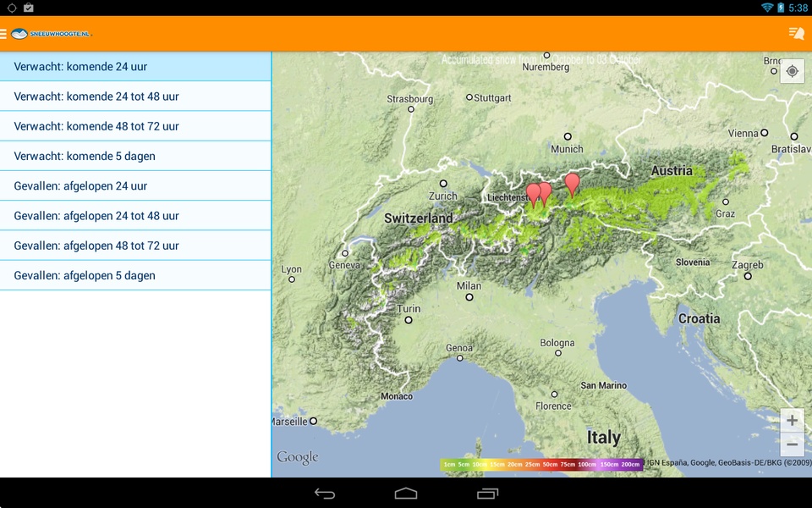Tap the Milan city label

tap(469, 285)
